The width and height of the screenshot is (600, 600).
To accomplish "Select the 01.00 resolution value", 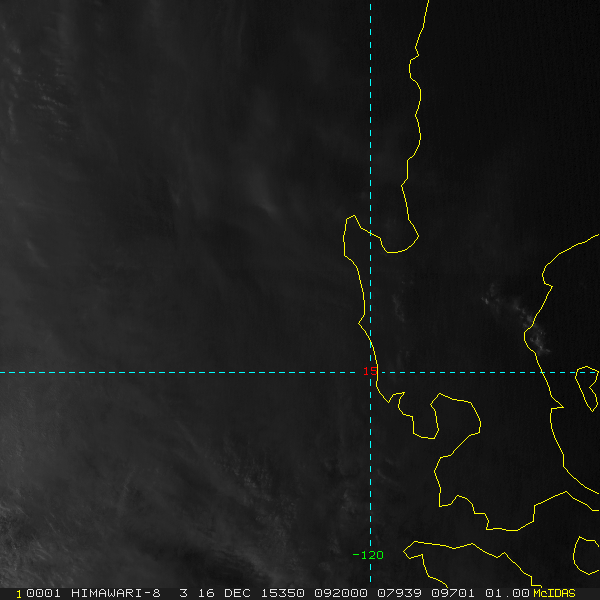I will click(x=507, y=593).
